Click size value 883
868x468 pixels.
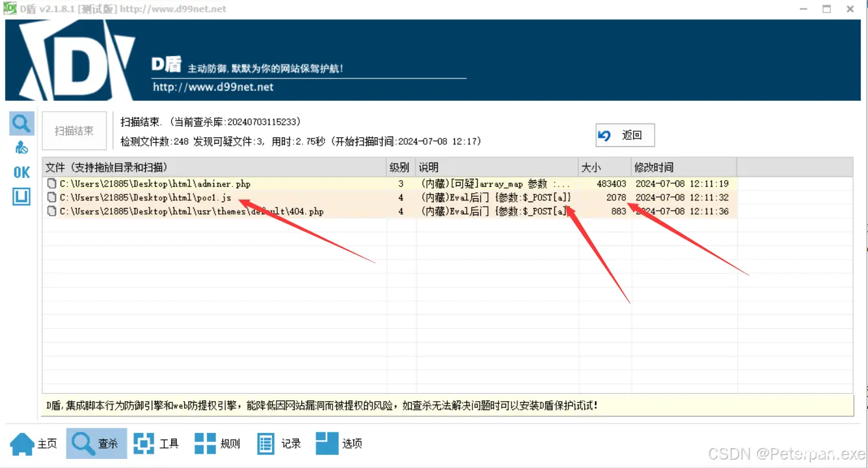coord(619,211)
